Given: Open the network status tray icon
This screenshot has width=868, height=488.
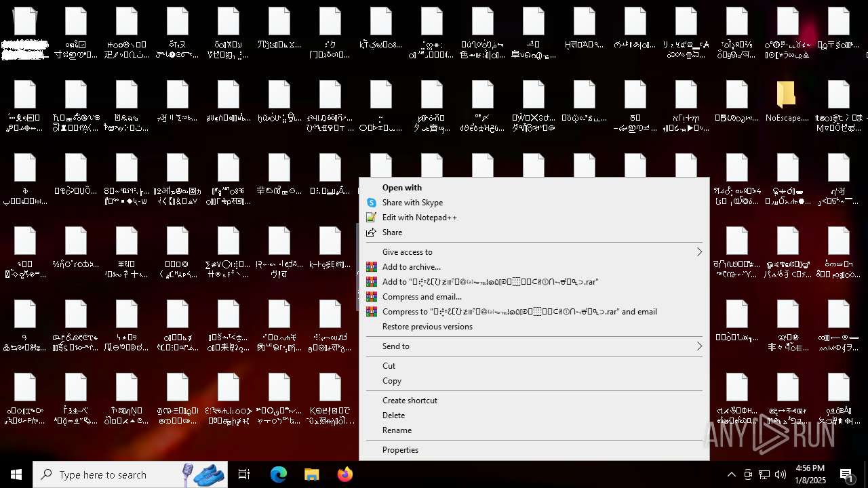Looking at the screenshot, I should (x=764, y=474).
